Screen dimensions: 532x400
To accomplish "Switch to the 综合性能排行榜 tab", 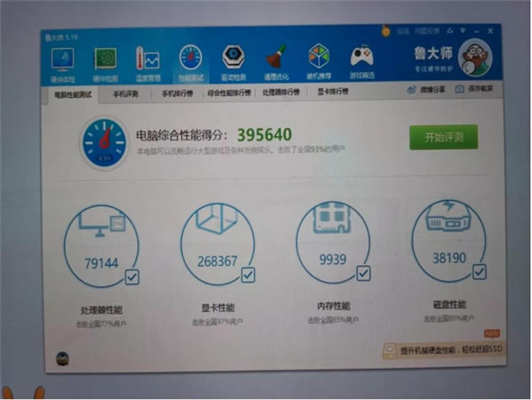I will pos(229,92).
